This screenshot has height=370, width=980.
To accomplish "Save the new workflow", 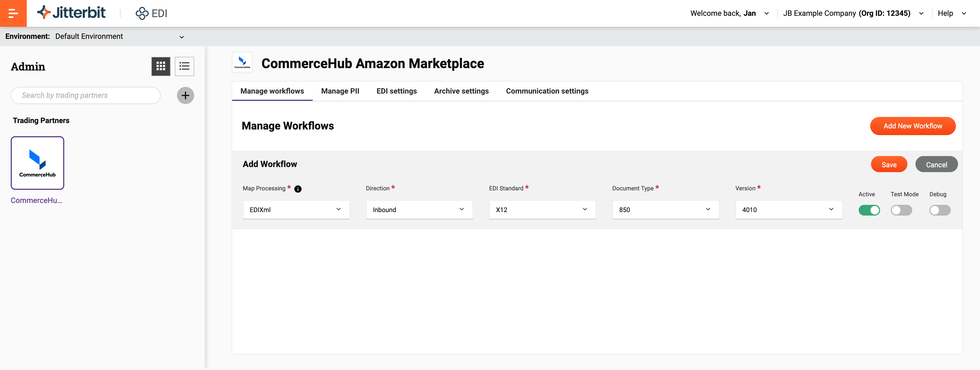I will pyautogui.click(x=889, y=165).
